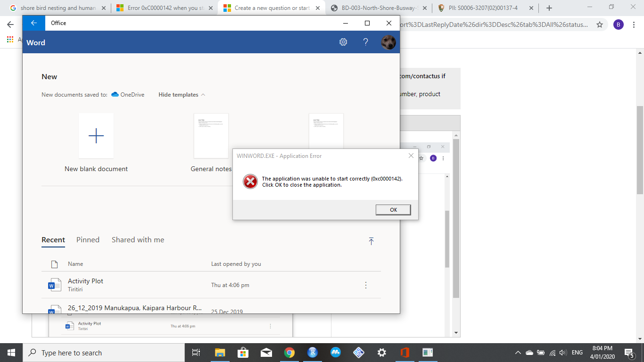
Task: Click the ENG language indicator
Action: click(577, 353)
